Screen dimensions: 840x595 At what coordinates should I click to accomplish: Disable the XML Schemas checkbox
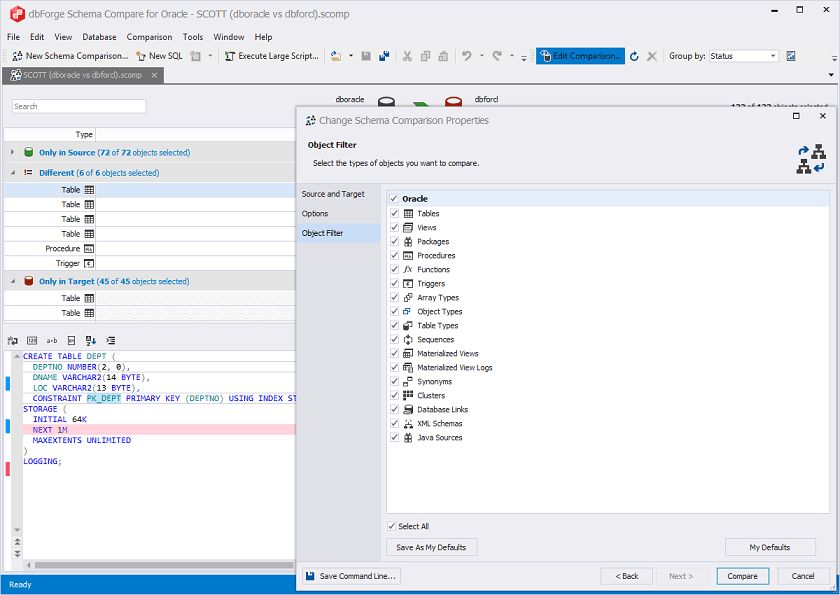(392, 422)
